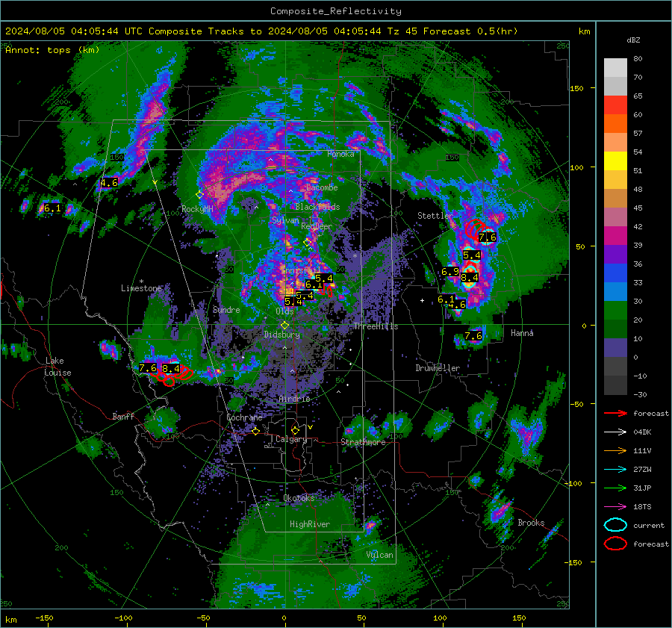Click the Lake Louise label
Image resolution: width=672 pixels, height=628 pixels.
(x=57, y=367)
